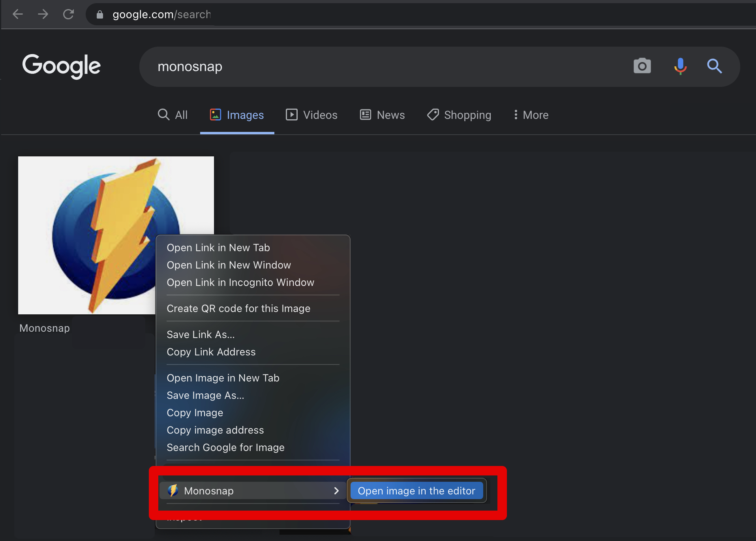This screenshot has height=541, width=756.
Task: Click the padlock site info icon
Action: pyautogui.click(x=100, y=15)
